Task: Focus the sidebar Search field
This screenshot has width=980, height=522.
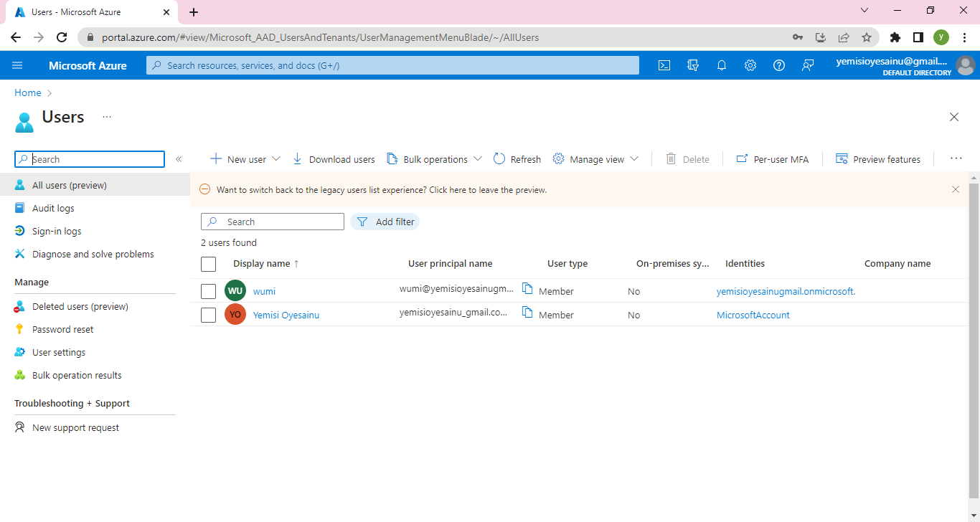Action: pyautogui.click(x=90, y=159)
